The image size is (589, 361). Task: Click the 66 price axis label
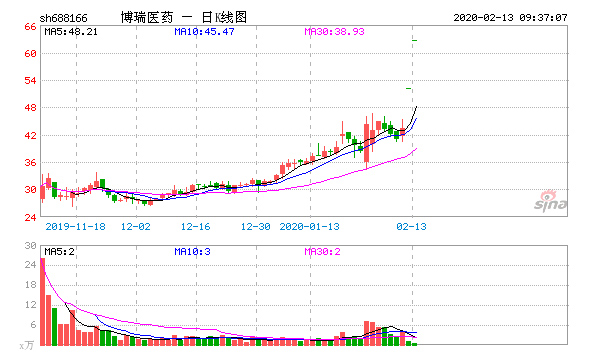30,27
